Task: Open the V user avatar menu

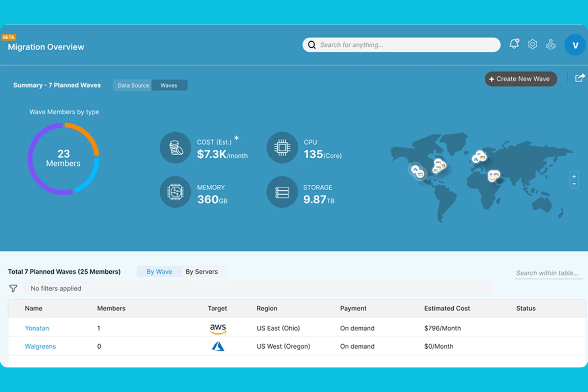Action: [x=575, y=45]
